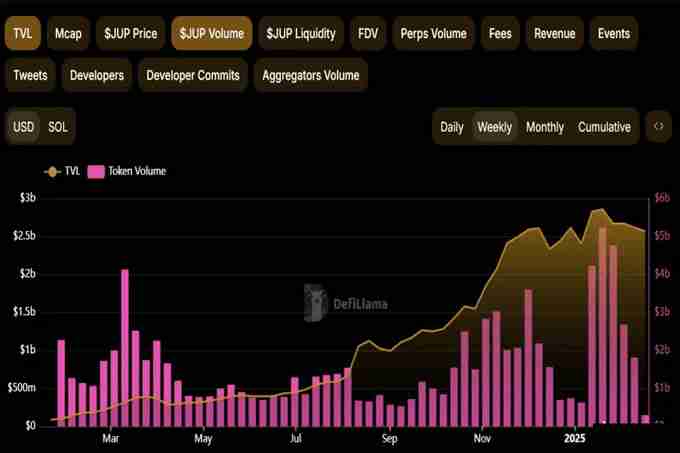This screenshot has width=680, height=453.
Task: Switch denomination to SOL
Action: pyautogui.click(x=58, y=127)
